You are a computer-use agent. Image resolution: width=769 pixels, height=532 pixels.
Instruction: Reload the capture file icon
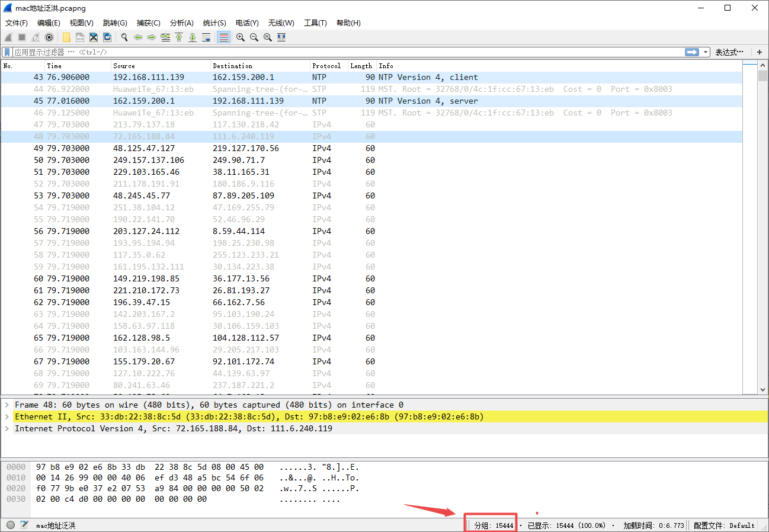(x=107, y=37)
